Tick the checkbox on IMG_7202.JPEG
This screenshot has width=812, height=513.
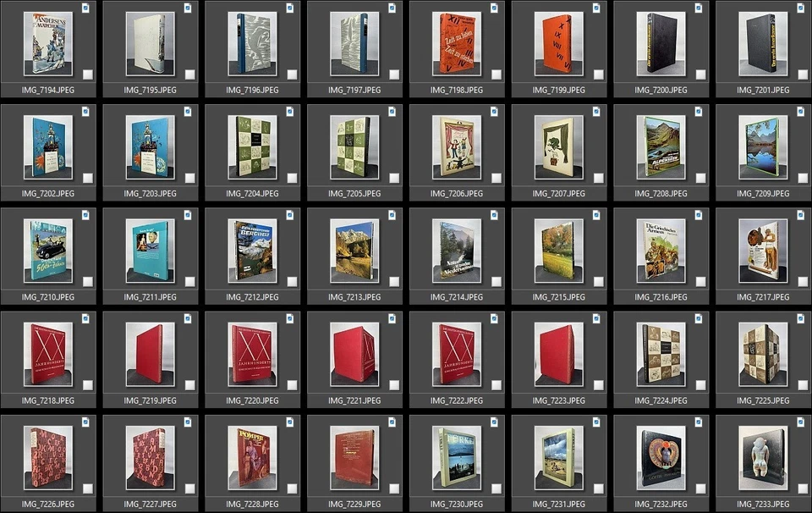[x=88, y=179]
